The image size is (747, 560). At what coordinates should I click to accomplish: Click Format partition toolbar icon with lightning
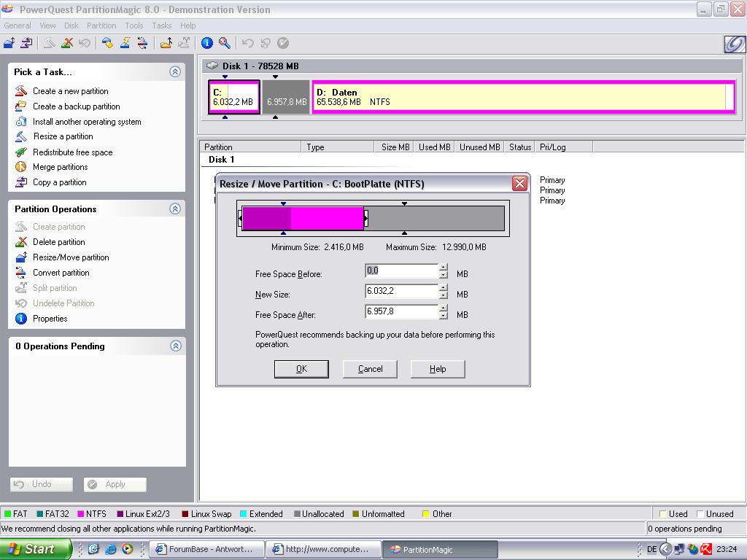(125, 43)
